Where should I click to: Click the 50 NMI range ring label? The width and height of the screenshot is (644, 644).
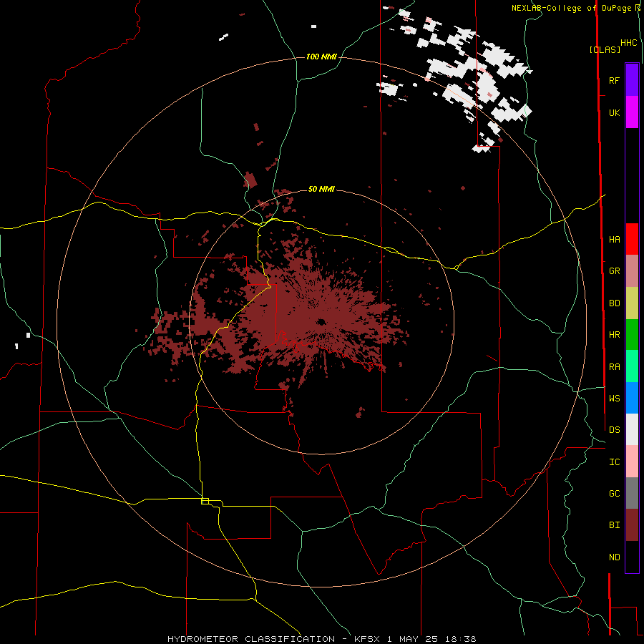pyautogui.click(x=321, y=189)
